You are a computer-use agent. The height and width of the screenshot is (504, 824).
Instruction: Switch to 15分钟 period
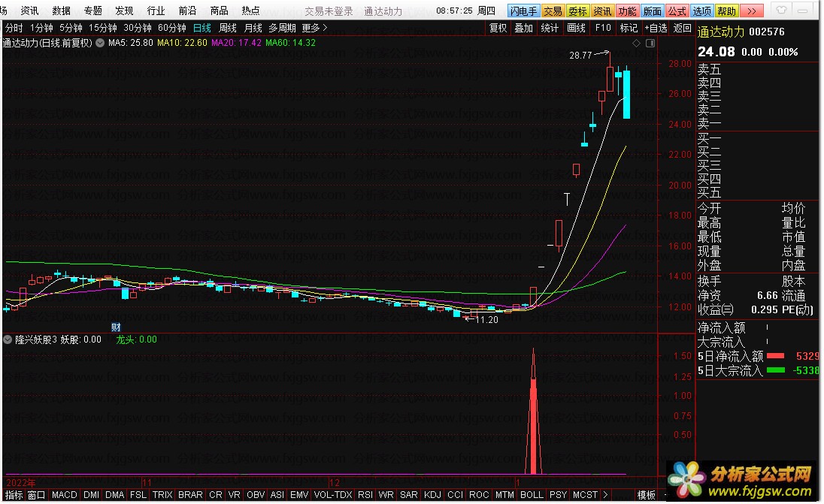pyautogui.click(x=102, y=28)
